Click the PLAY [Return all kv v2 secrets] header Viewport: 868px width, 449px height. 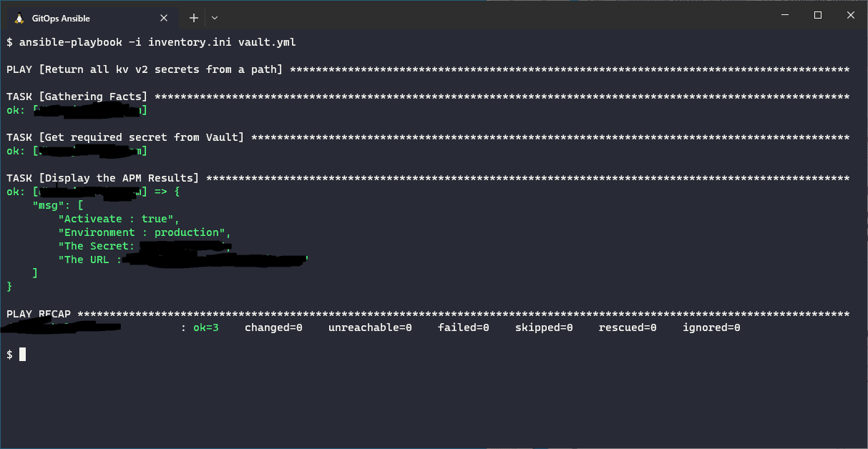click(145, 69)
